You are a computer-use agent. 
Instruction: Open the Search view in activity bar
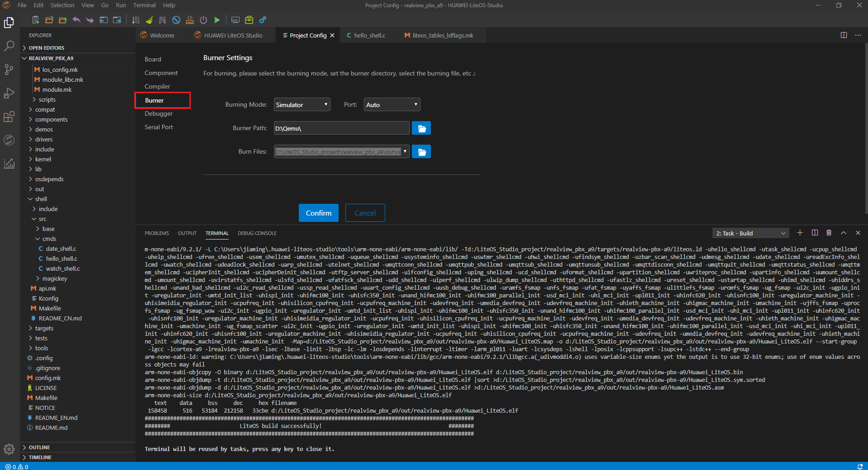point(9,46)
